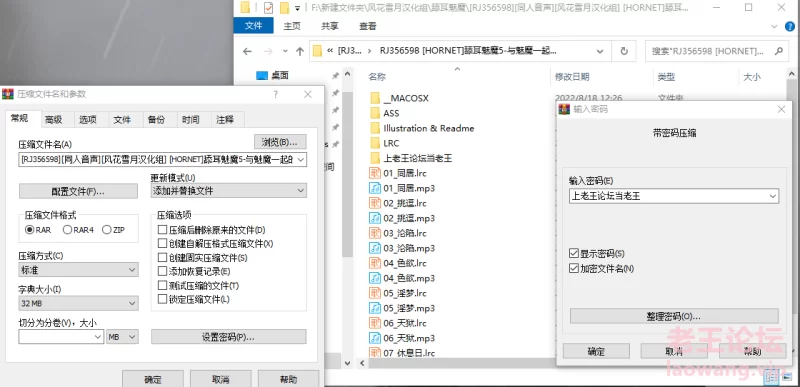Switch to the 时间 tab
The image size is (800, 387).
pyautogui.click(x=190, y=120)
